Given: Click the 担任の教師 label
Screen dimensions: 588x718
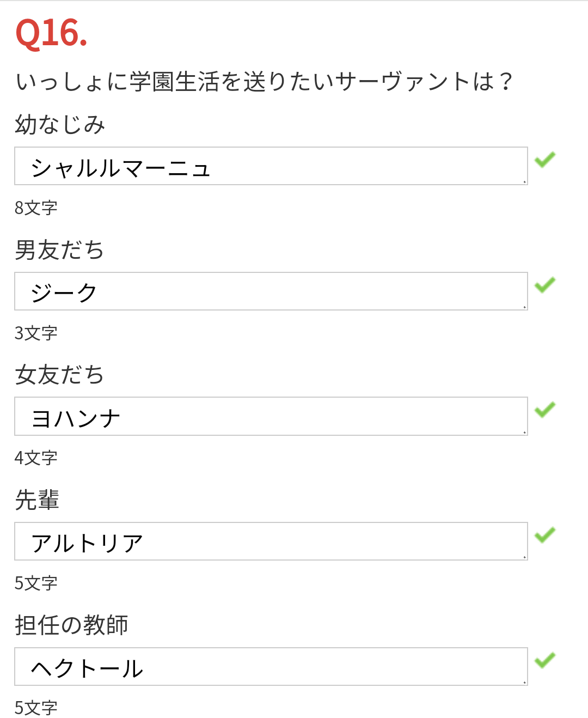Looking at the screenshot, I should [x=71, y=625].
